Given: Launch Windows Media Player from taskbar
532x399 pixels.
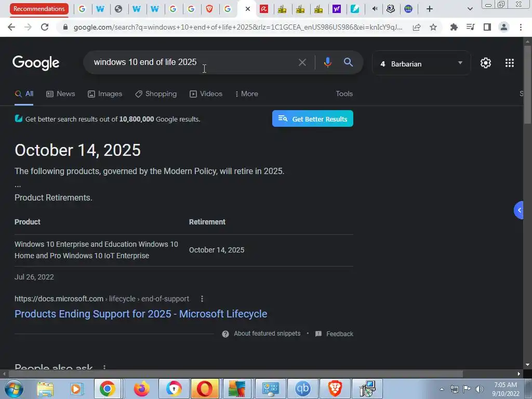Looking at the screenshot, I should [x=77, y=389].
